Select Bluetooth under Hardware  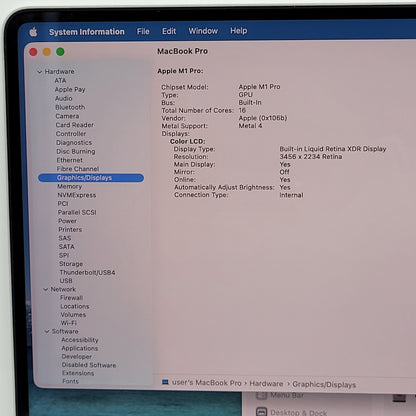70,107
